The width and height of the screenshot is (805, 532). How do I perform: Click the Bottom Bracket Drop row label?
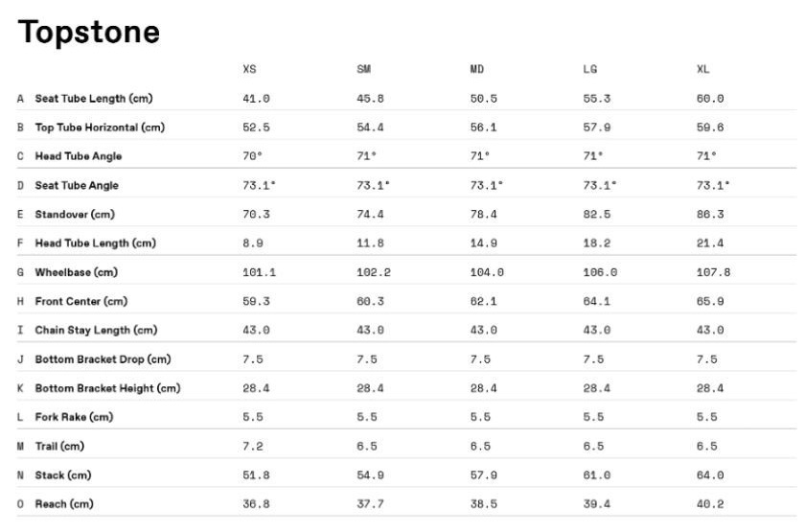pyautogui.click(x=103, y=359)
